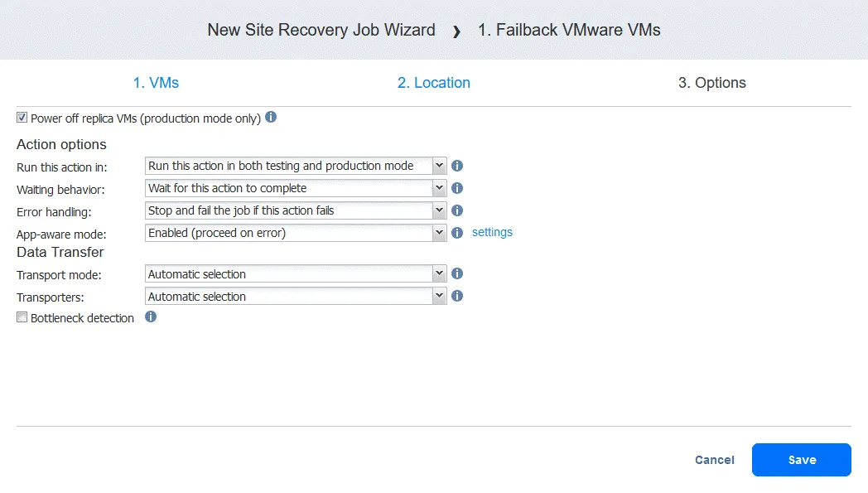Save the failback job settings
The height and width of the screenshot is (493, 868).
click(800, 460)
